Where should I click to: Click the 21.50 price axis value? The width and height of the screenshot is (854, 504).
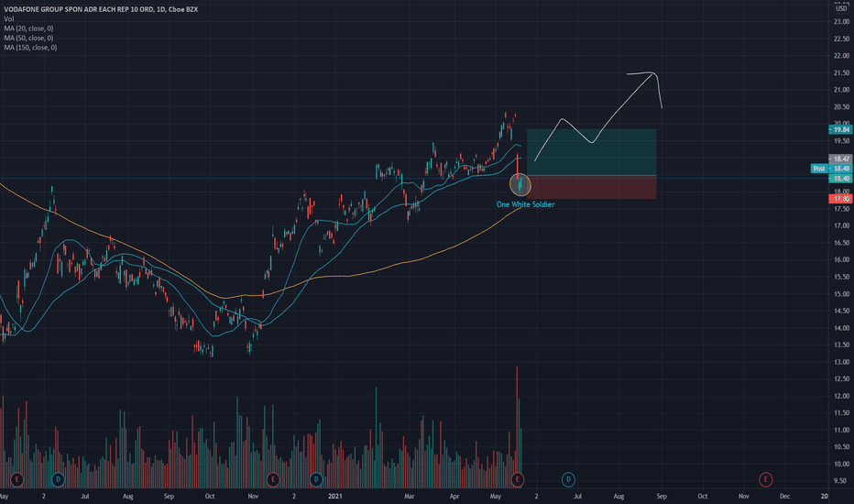pyautogui.click(x=841, y=73)
